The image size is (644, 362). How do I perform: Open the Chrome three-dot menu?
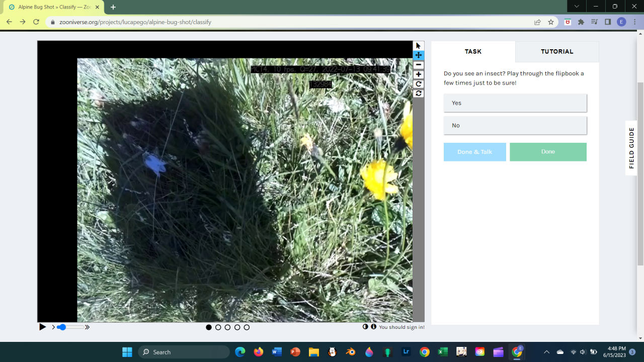635,22
